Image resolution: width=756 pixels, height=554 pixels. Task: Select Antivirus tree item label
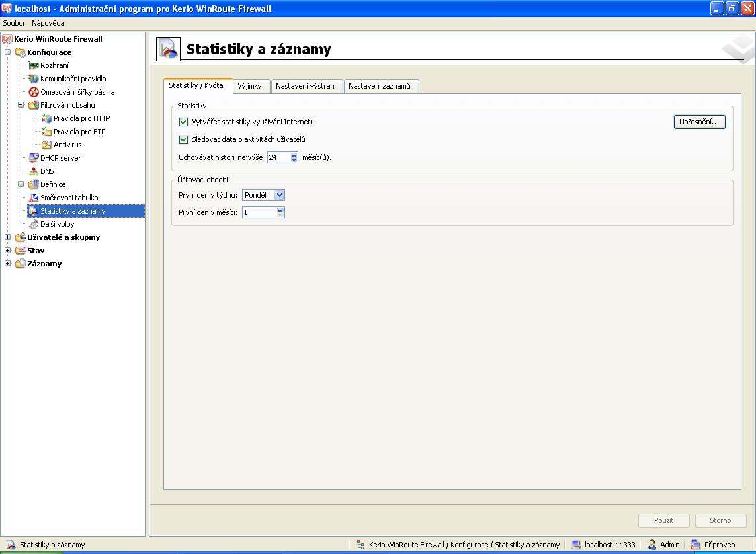point(67,145)
